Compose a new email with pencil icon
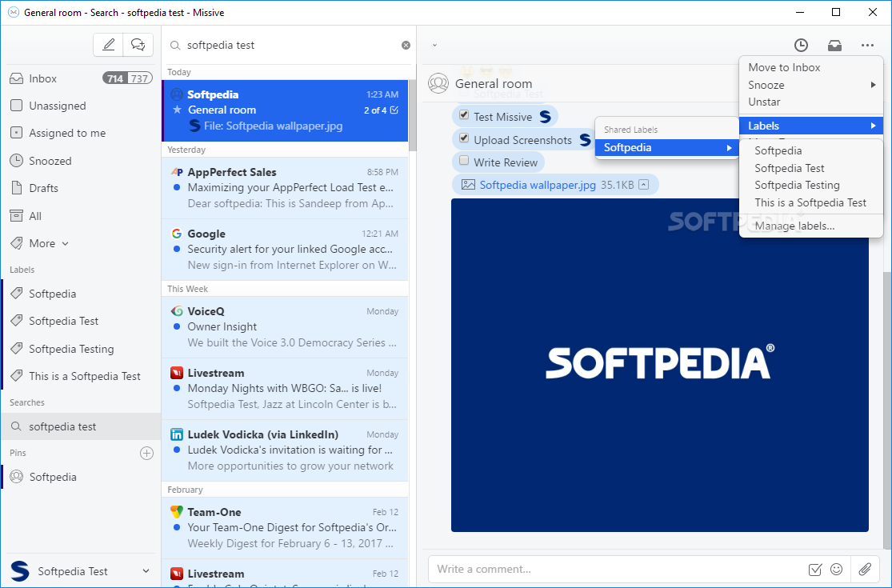The image size is (892, 588). tap(108, 44)
